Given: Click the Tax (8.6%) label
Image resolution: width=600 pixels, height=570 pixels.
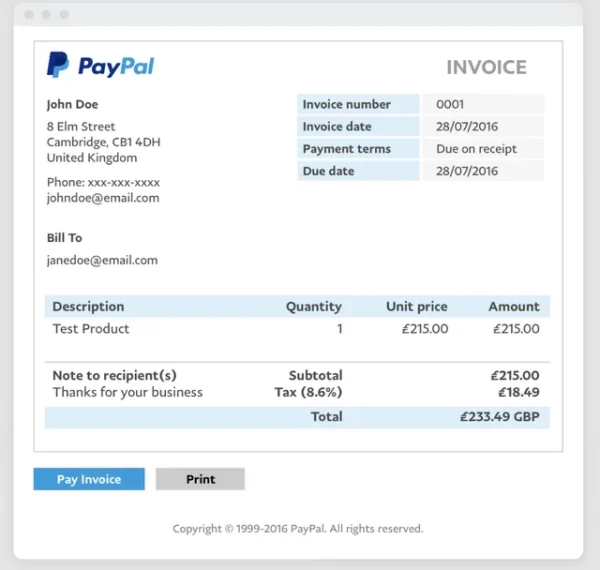Looking at the screenshot, I should click(x=308, y=392).
